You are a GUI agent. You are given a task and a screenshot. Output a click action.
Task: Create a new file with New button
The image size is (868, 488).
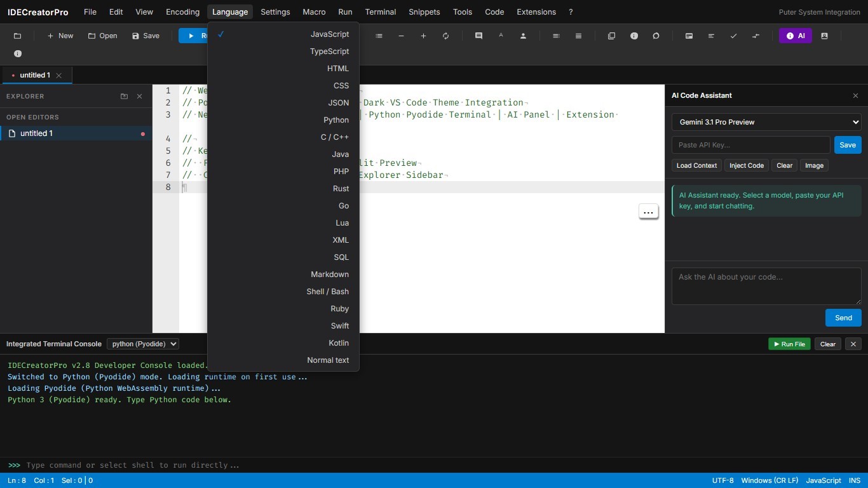[x=60, y=36]
